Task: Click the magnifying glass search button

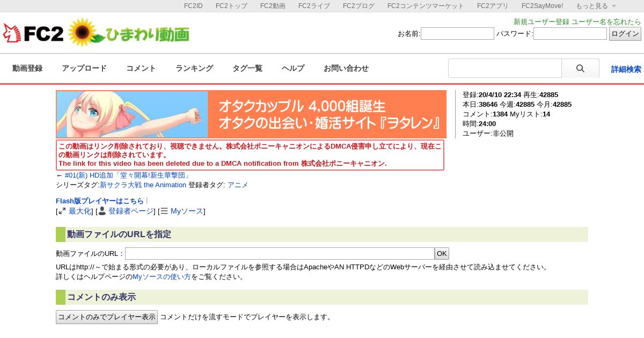Action: click(580, 68)
